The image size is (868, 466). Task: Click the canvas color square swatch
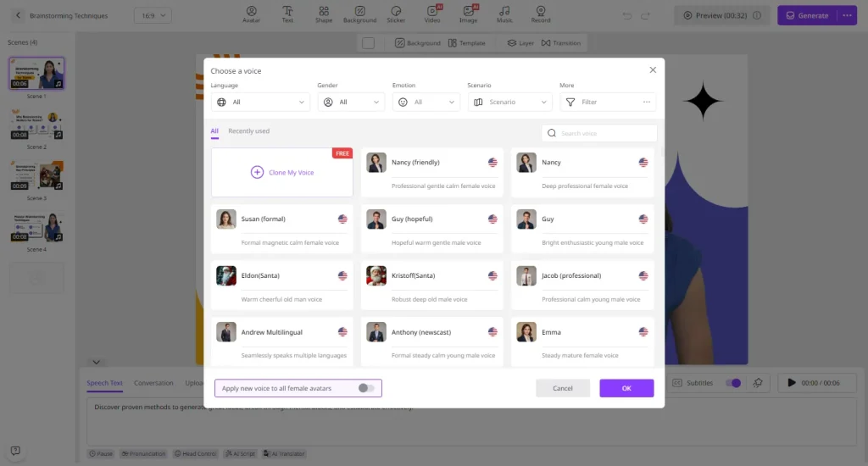pyautogui.click(x=368, y=43)
